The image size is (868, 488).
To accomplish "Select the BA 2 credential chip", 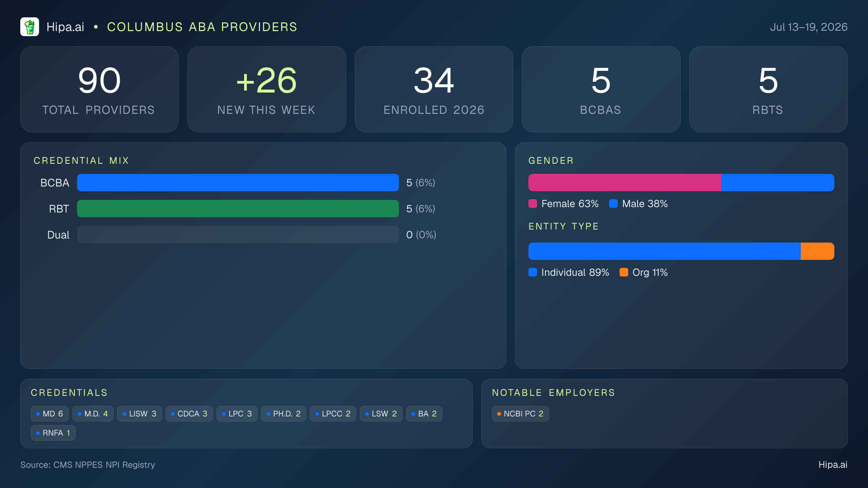I will click(424, 414).
